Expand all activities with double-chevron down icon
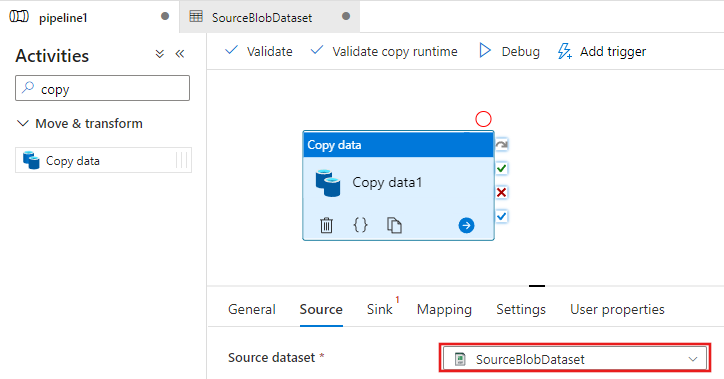The height and width of the screenshot is (379, 724). (x=160, y=54)
